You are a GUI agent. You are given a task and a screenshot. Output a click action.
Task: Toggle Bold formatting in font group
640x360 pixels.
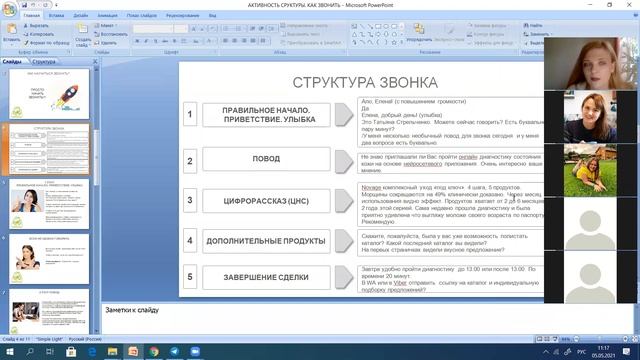point(137,41)
